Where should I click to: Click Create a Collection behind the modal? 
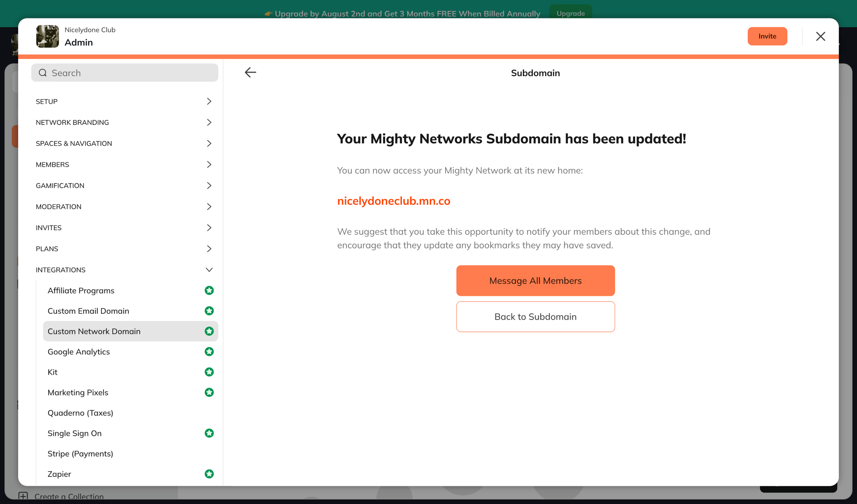(x=69, y=496)
